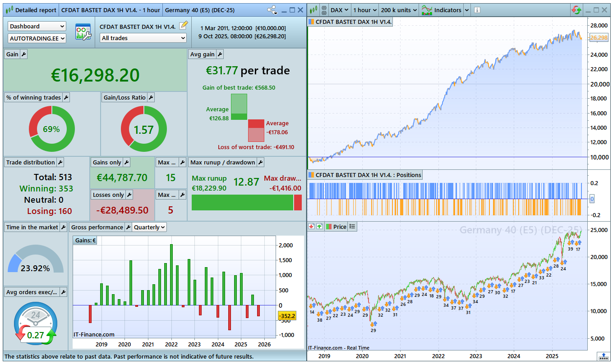
Task: Click the info icon in chart toolbar
Action: 477,10
